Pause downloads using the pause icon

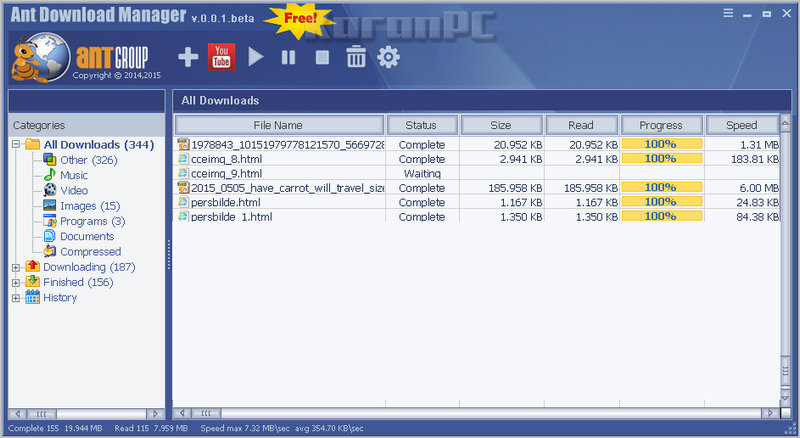click(x=288, y=57)
